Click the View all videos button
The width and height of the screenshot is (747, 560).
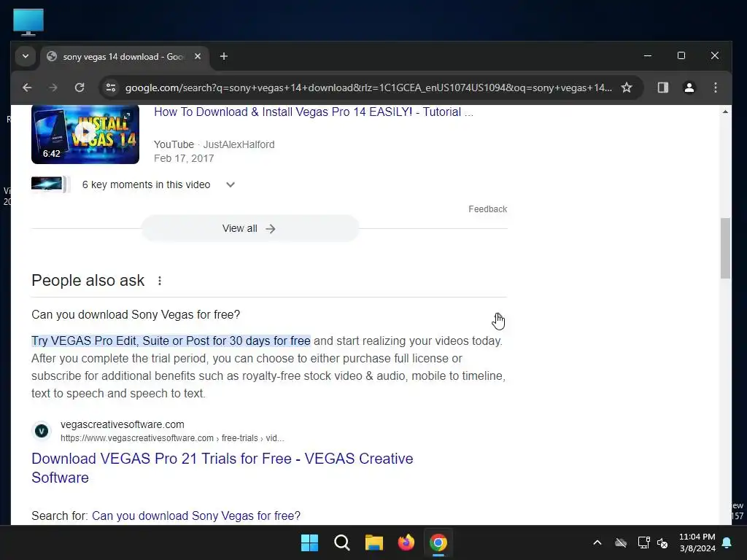coord(249,228)
